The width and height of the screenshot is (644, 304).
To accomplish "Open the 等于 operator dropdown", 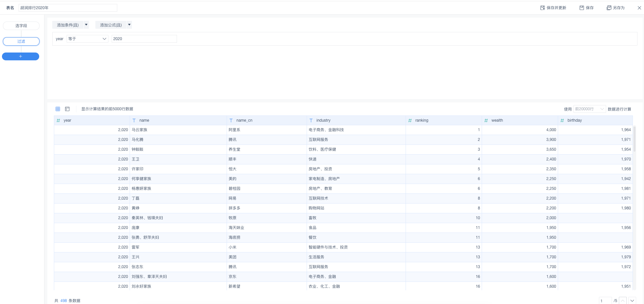I will tap(88, 39).
